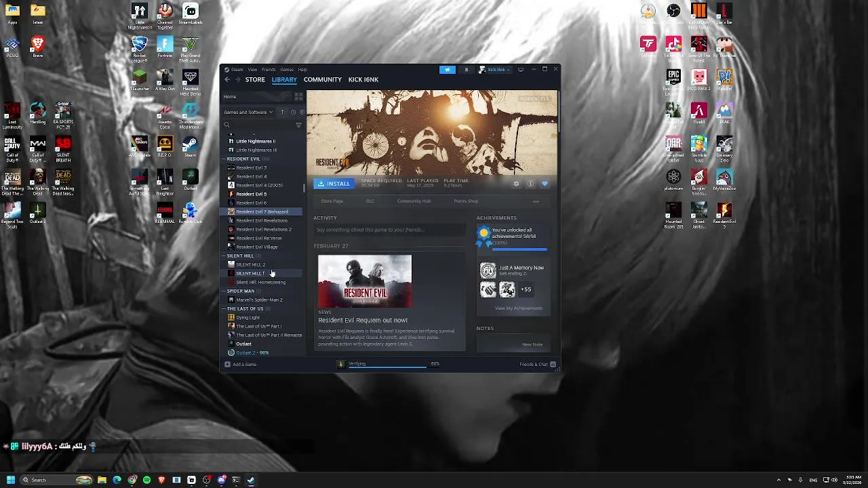Open the Store Page link
868x488 pixels.
click(x=332, y=201)
